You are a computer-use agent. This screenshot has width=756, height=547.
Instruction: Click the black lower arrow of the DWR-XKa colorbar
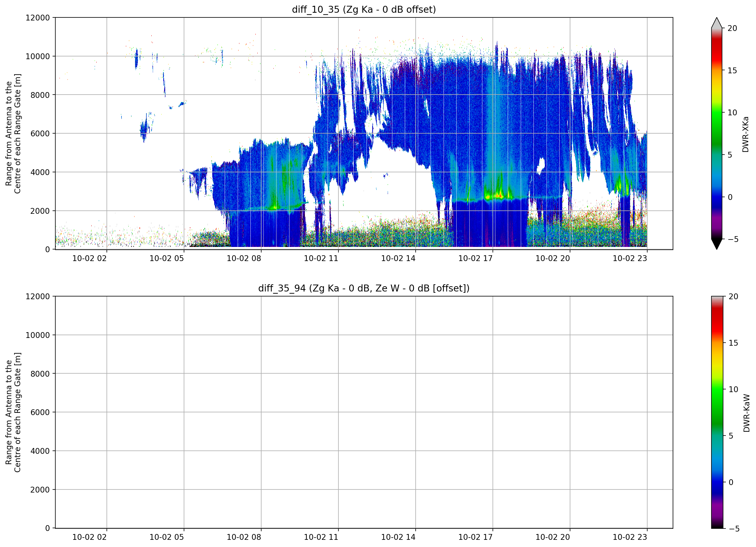pos(717,244)
